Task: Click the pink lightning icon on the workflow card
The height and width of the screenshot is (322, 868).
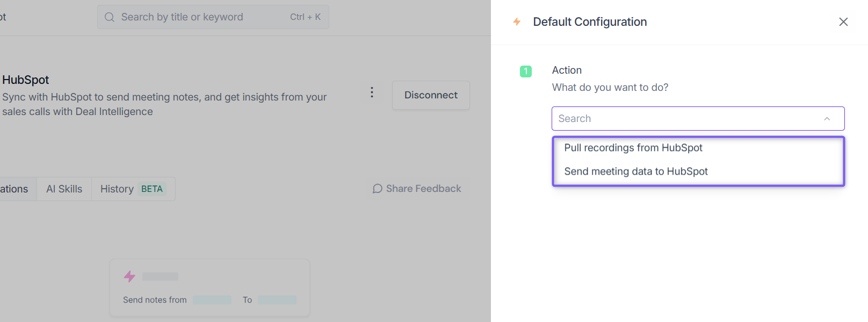Action: tap(129, 276)
